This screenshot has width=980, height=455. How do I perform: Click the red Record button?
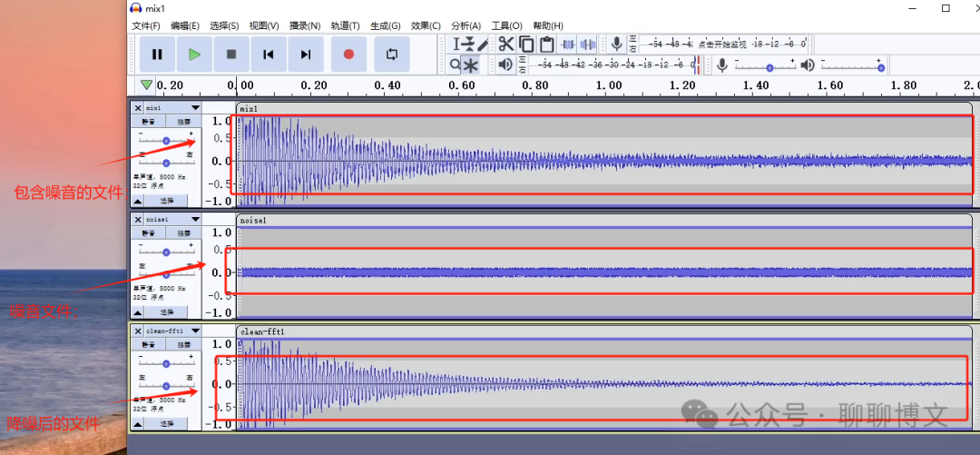tap(348, 54)
